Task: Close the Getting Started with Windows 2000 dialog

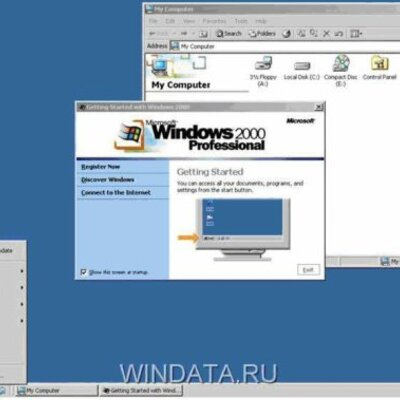Action: click(319, 107)
